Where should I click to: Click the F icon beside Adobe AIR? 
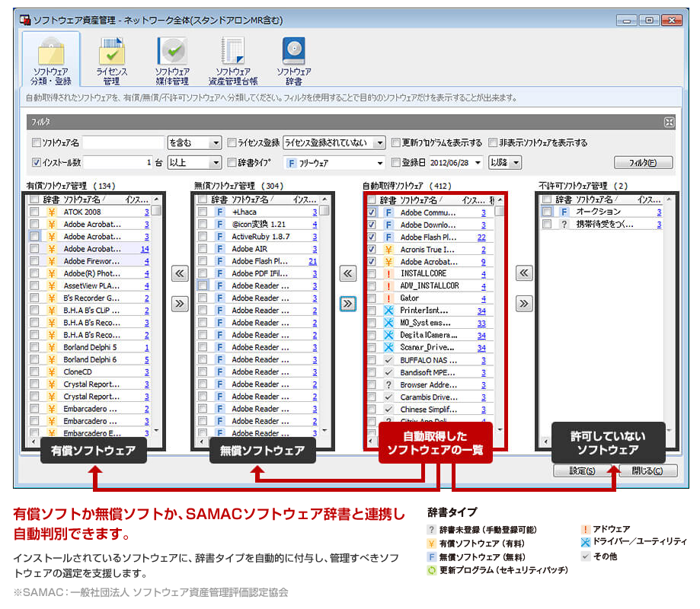point(219,249)
